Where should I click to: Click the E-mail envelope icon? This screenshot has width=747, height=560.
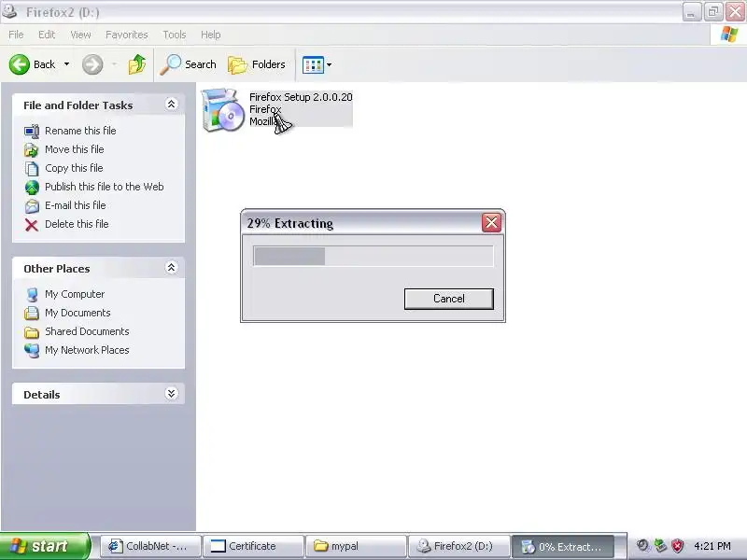(32, 205)
